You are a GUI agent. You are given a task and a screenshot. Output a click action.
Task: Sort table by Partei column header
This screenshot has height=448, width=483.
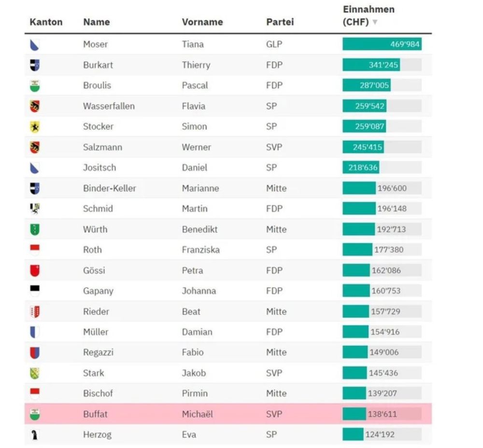click(x=280, y=22)
